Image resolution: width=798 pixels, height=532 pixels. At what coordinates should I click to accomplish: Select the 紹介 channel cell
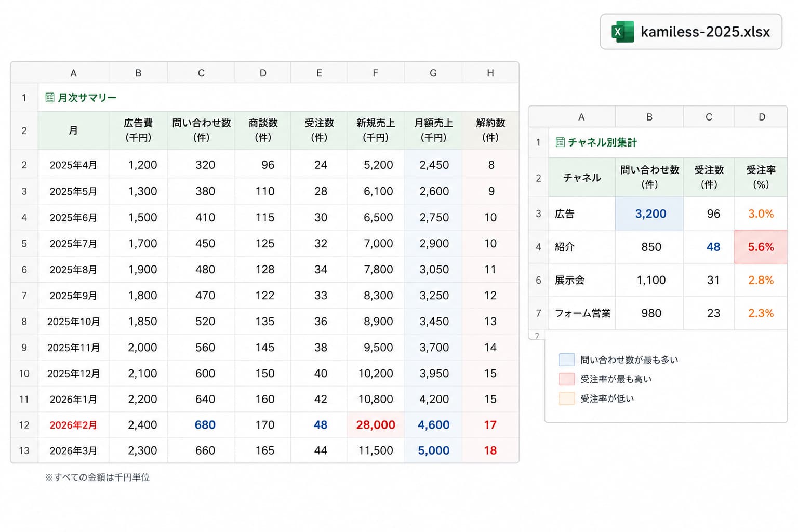582,247
